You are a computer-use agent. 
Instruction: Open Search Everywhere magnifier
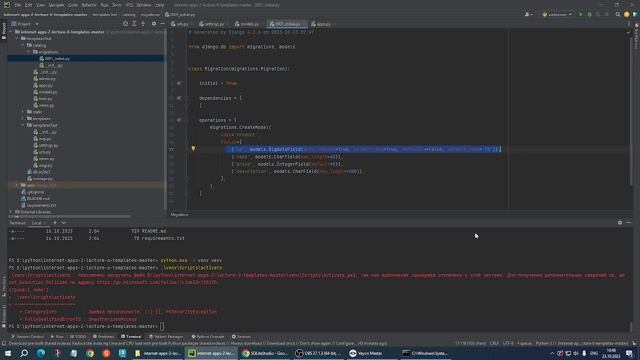(618, 14)
